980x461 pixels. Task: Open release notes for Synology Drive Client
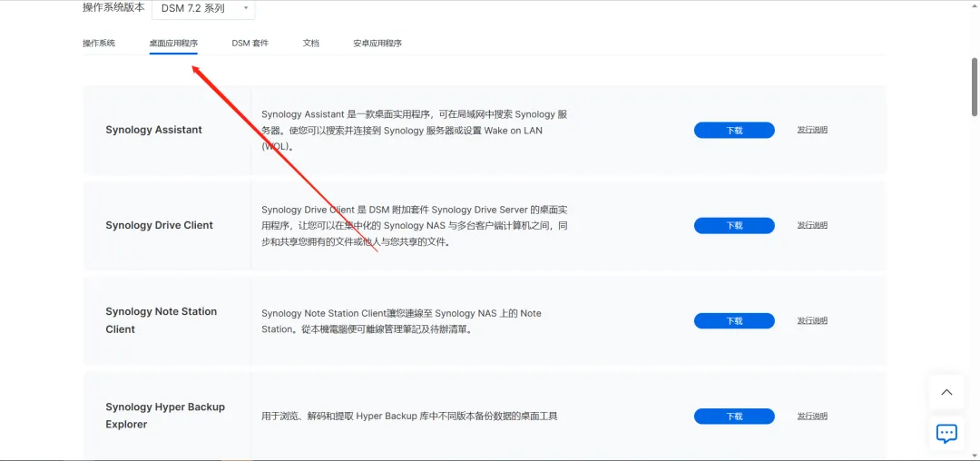pos(812,225)
